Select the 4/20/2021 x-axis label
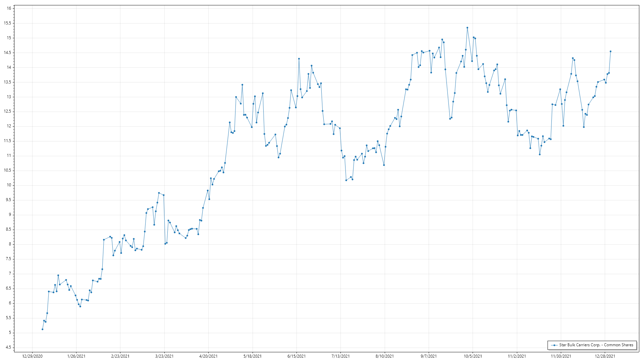Viewport: 644px width, 362px height. pos(208,356)
